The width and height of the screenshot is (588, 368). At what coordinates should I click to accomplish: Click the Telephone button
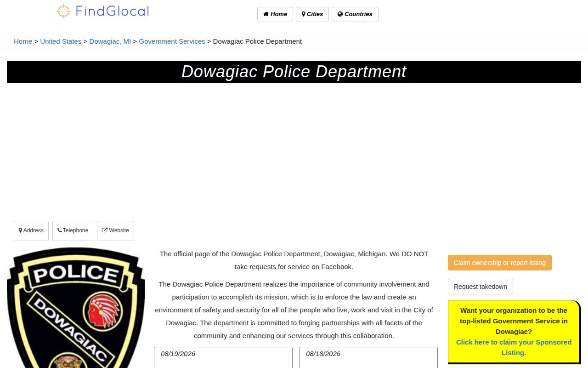(x=73, y=231)
